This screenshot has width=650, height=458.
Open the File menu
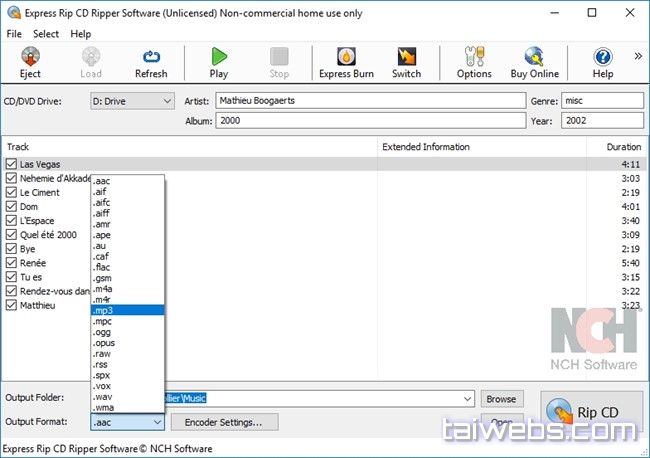point(14,34)
